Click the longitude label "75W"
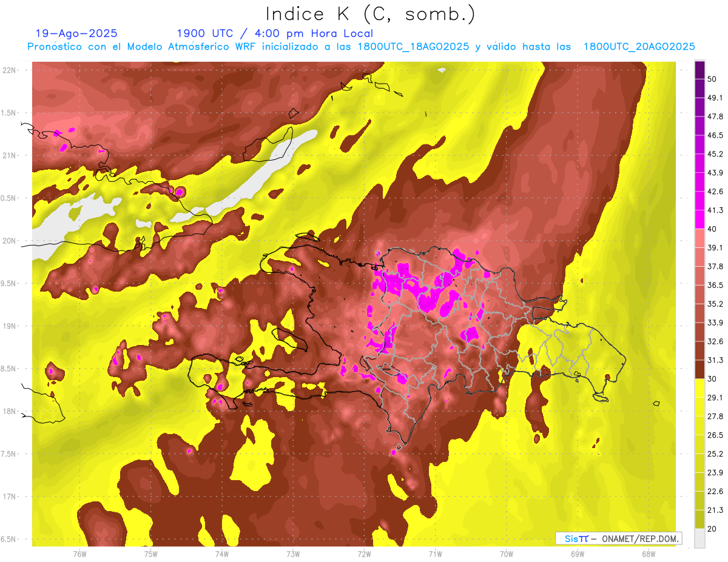Viewport: 728px width, 562px height. tap(151, 554)
